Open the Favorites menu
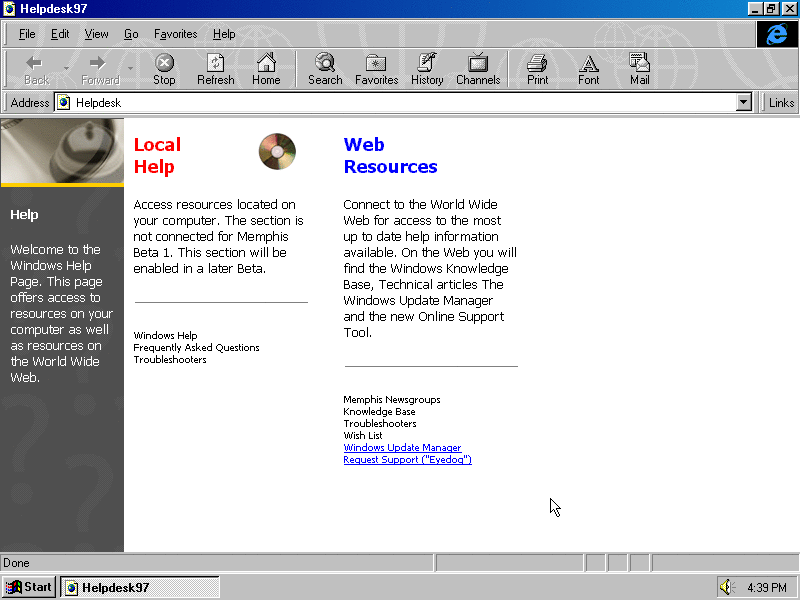 pos(176,34)
